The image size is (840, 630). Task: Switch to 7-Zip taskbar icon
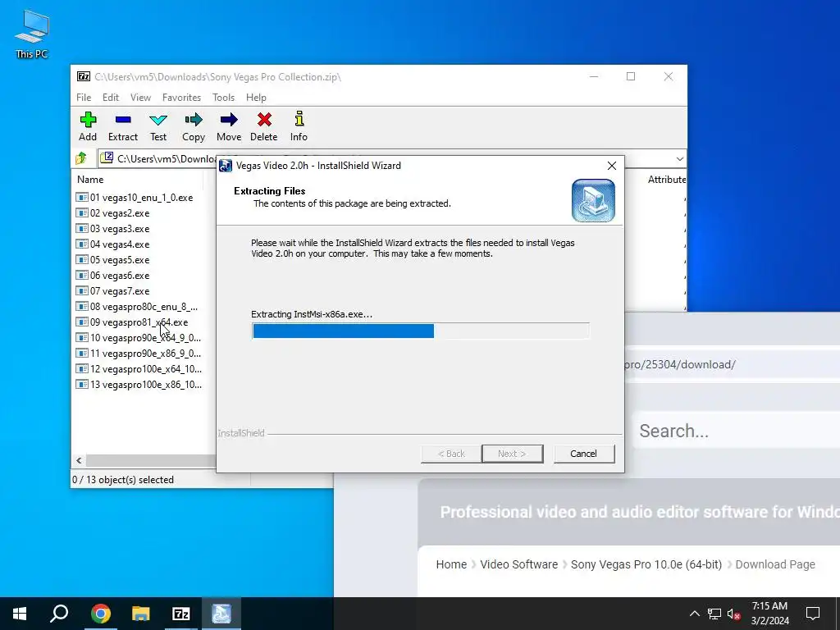pyautogui.click(x=181, y=614)
